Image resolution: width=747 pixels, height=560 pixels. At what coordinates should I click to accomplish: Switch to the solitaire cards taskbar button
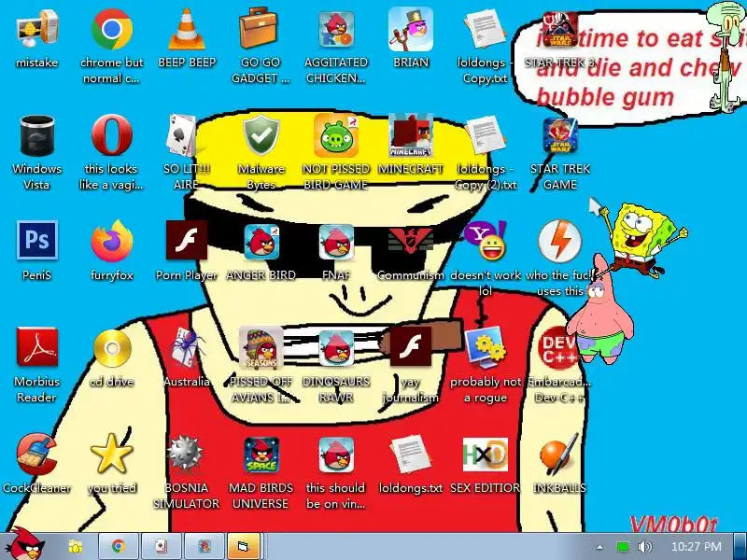pos(161,546)
